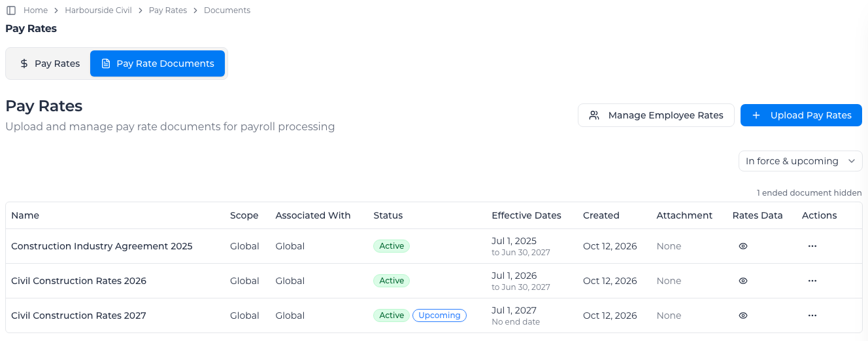Click the Scope column header

pyautogui.click(x=244, y=215)
